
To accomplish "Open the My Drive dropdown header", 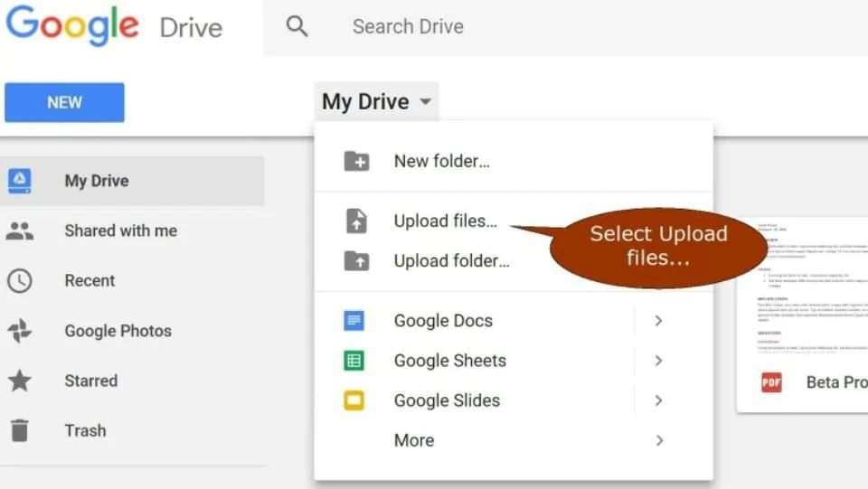I will pos(376,101).
